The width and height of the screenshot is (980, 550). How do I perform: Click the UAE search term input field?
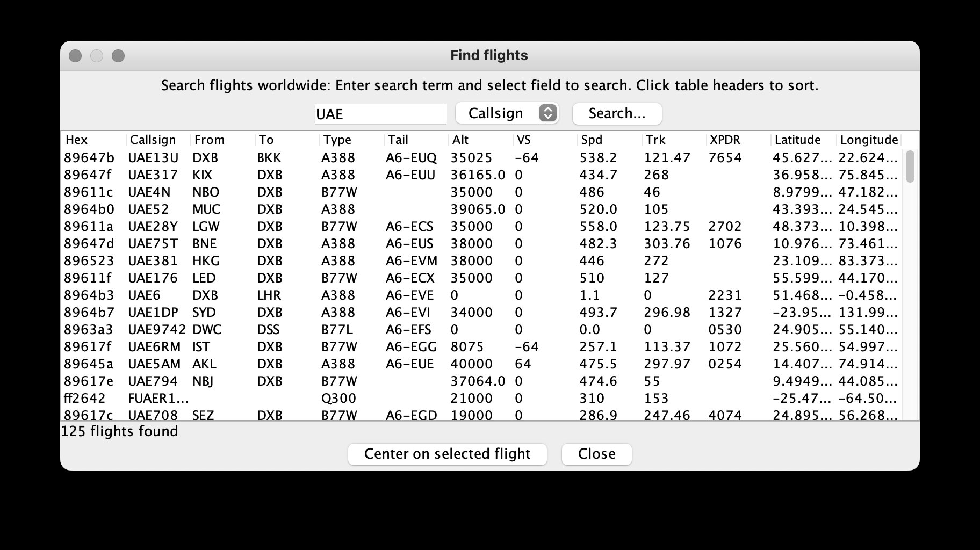(x=380, y=114)
